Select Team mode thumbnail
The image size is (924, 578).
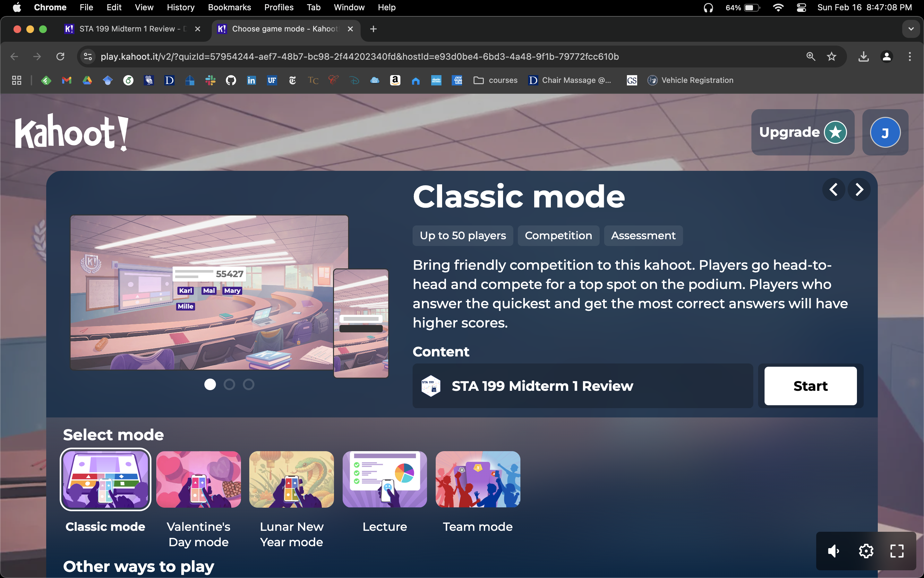coord(478,479)
